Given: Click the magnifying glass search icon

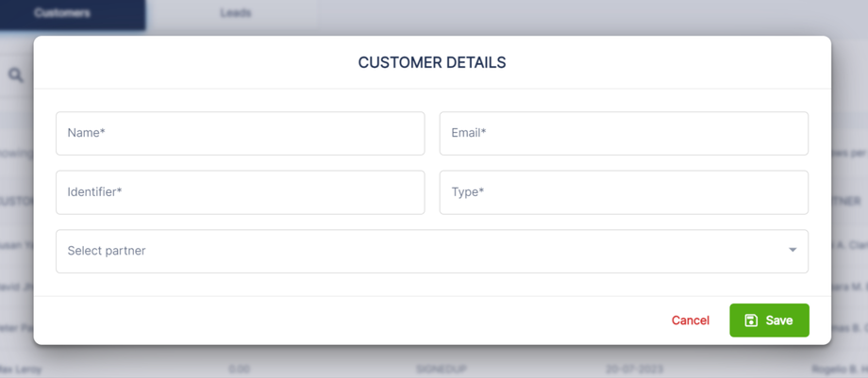Looking at the screenshot, I should [x=16, y=74].
